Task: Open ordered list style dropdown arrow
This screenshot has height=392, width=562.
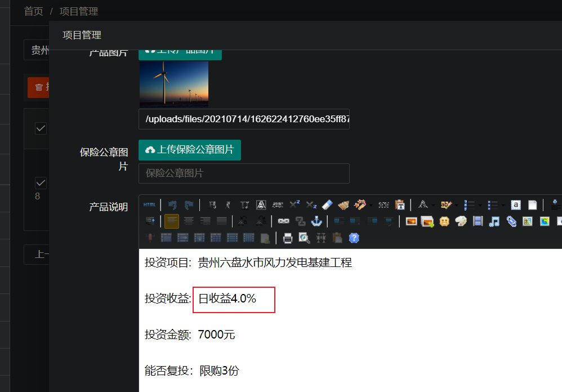Action: [480, 206]
